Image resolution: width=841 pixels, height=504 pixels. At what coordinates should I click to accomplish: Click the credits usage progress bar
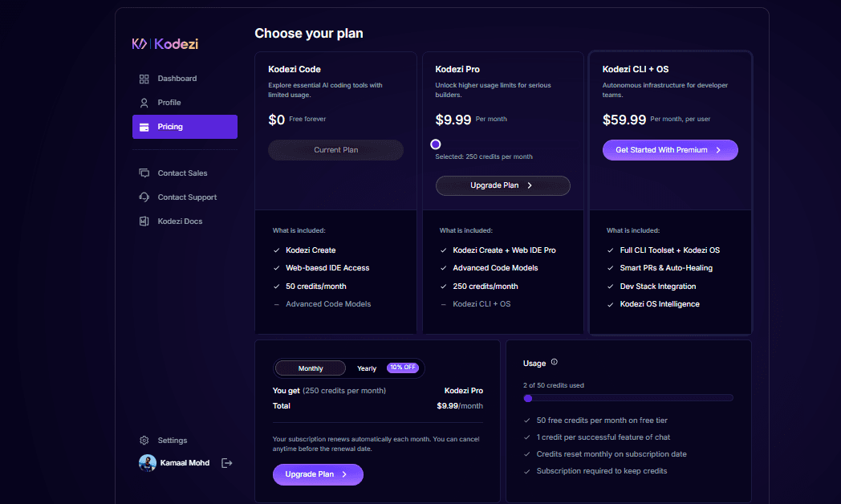click(x=628, y=397)
